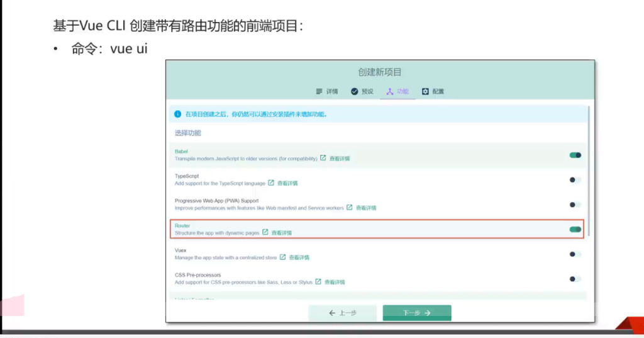Click the external link icon in PWA Support row
644x338 pixels.
350,207
